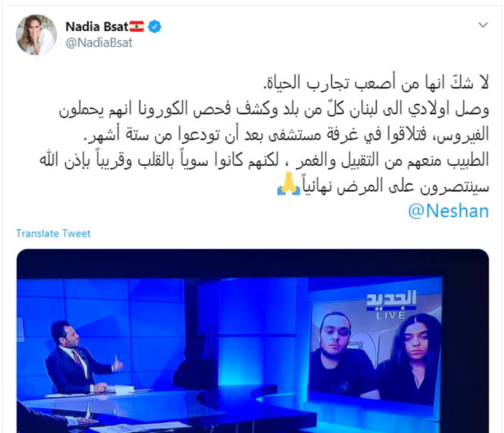Click the Translate Tweet link
This screenshot has height=433, width=504.
click(53, 233)
